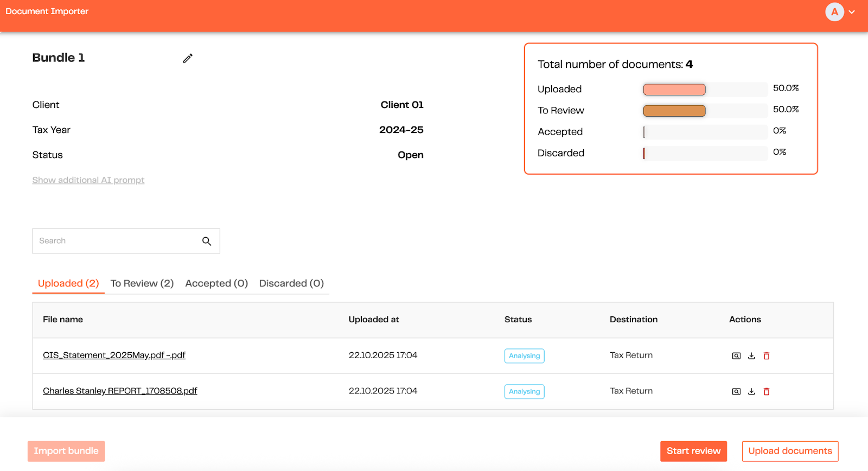The height and width of the screenshot is (471, 868).
Task: Click the Actions column header
Action: point(745,320)
